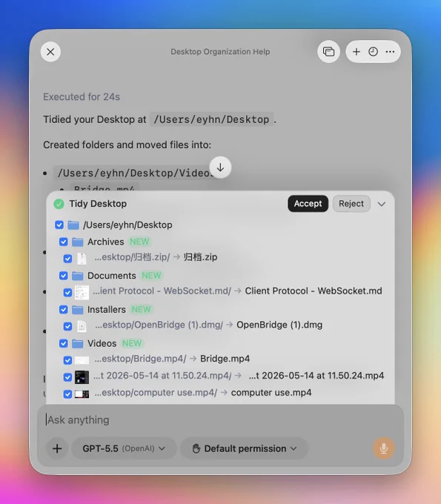Click the Executed for 24s status text
The height and width of the screenshot is (504, 441).
[x=82, y=97]
